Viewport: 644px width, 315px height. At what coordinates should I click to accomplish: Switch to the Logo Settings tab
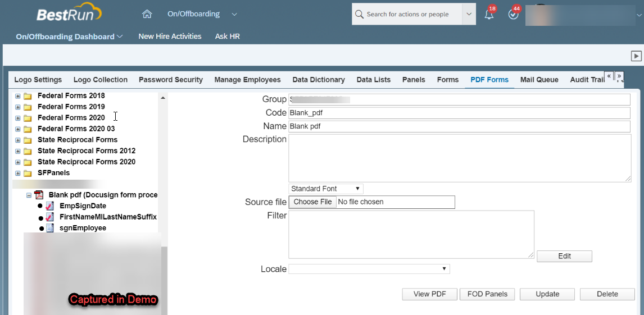tap(38, 80)
